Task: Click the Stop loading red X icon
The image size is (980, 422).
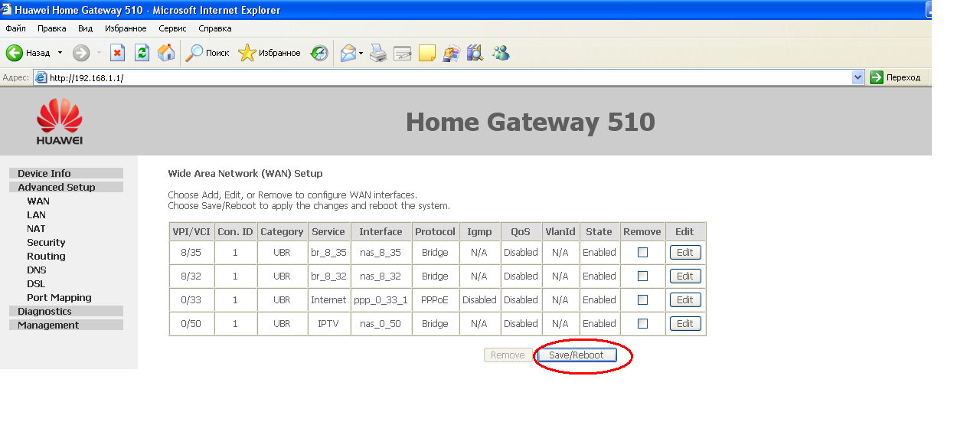Action: coord(117,53)
